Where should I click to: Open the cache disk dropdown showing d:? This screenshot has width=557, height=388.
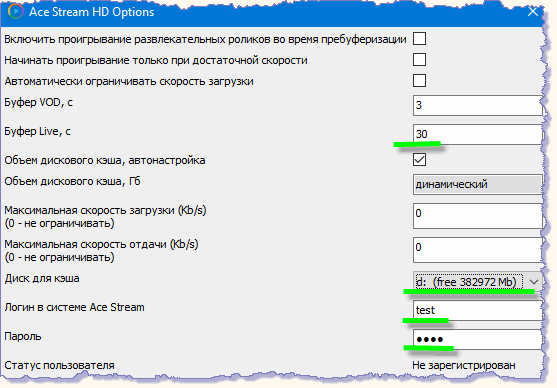(x=477, y=282)
